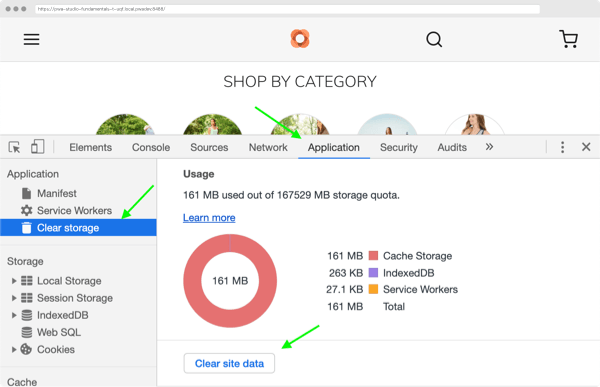Click the browser address bar
Image resolution: width=600 pixels, height=387 pixels.
click(287, 9)
